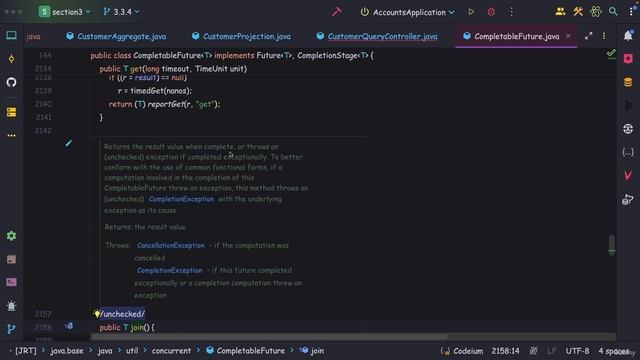Click the vertical editor scrollbar thumb
640x360 pixels.
[x=611, y=245]
